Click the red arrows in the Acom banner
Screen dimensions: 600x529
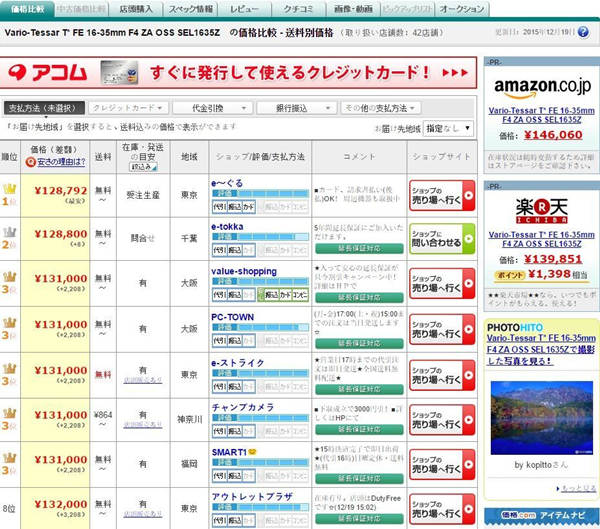(455, 72)
